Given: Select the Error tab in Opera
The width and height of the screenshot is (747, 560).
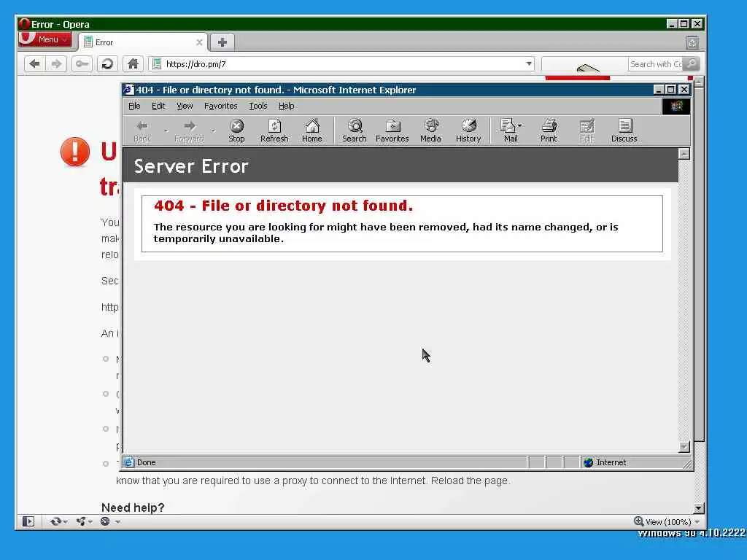Looking at the screenshot, I should coord(143,42).
